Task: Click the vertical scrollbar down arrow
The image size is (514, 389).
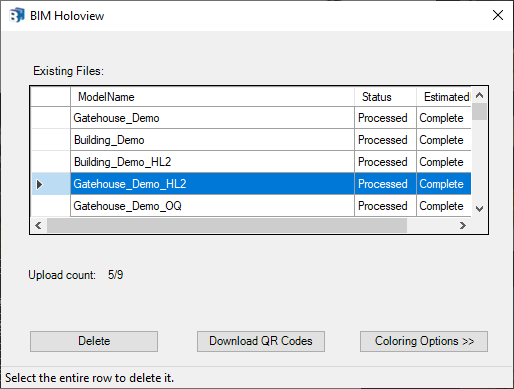Action: 480,209
